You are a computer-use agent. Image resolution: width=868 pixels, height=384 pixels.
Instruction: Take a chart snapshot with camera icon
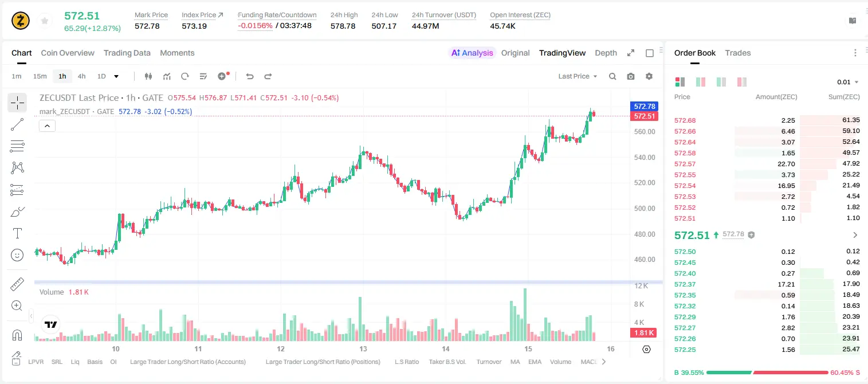[631, 76]
